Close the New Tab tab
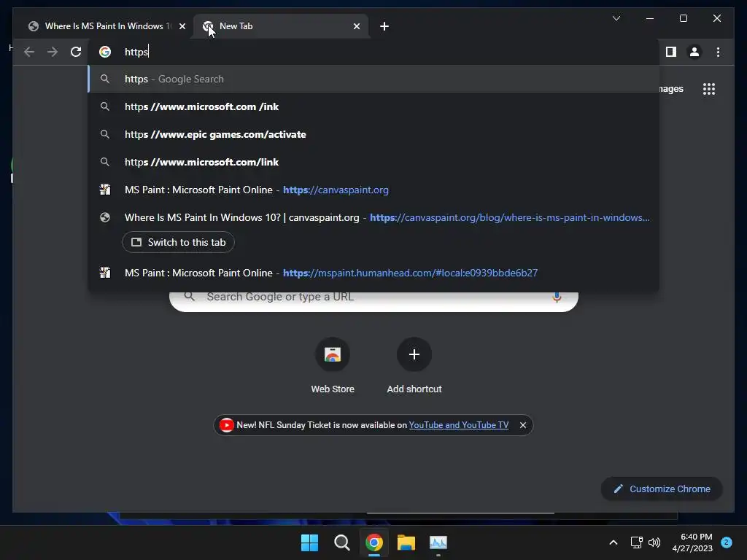Image resolution: width=747 pixels, height=560 pixels. [x=357, y=26]
